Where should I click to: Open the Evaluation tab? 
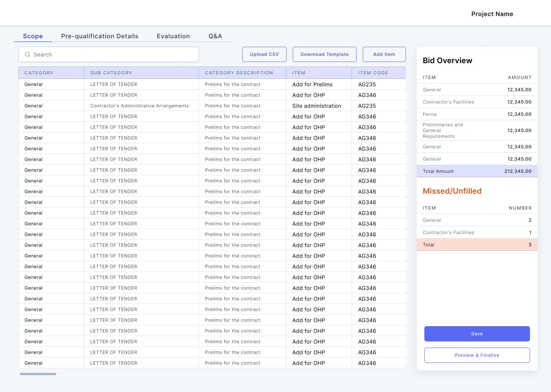[173, 36]
